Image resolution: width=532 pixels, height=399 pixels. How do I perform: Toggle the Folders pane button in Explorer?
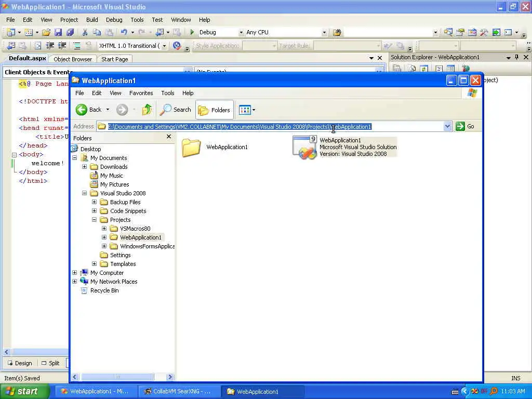215,110
